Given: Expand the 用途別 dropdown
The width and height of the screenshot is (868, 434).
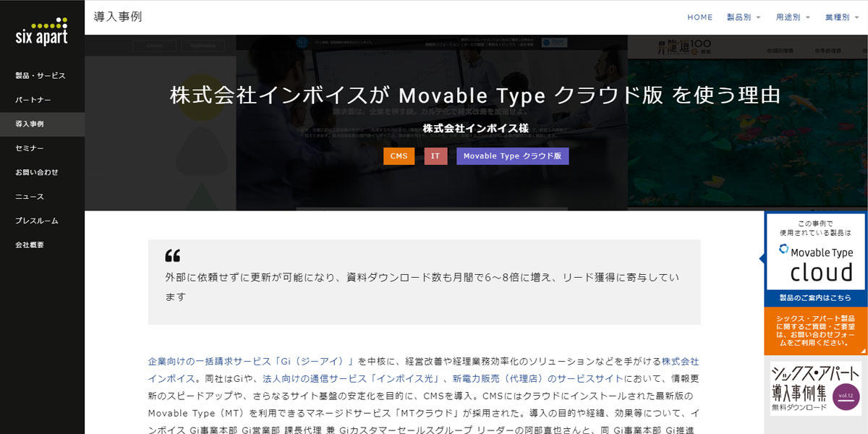Looking at the screenshot, I should pyautogui.click(x=793, y=17).
